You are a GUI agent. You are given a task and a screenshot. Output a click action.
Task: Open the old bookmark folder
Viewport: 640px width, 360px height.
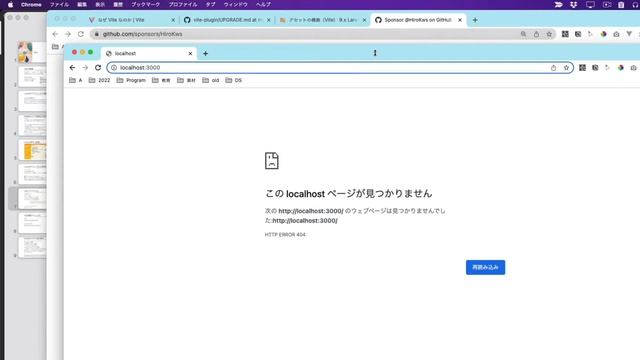tap(211, 80)
